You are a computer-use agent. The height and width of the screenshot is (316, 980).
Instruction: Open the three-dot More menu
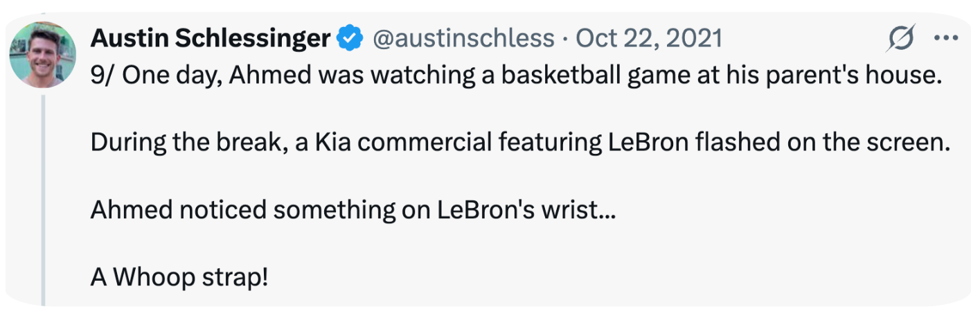(945, 39)
